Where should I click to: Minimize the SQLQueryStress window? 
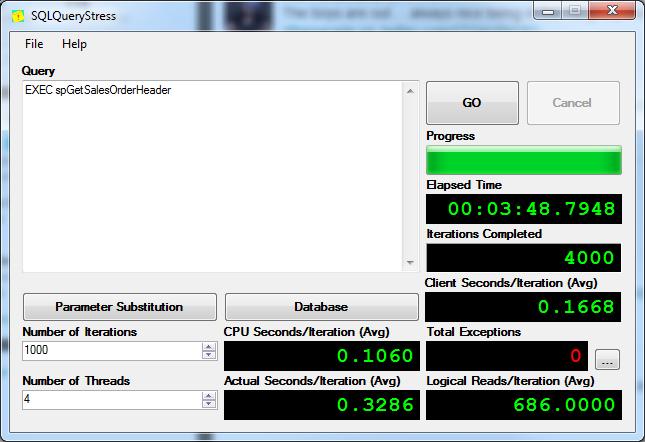[548, 11]
